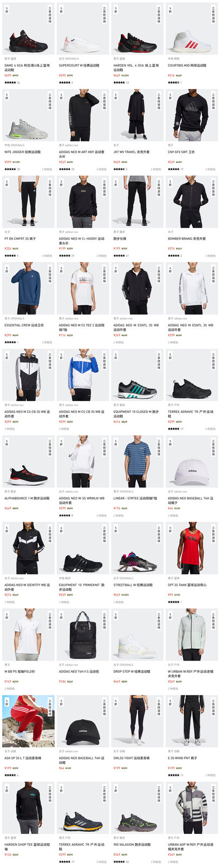
Task: Click the black ADIDAS NEO BASEBALL T4H cap
Action: (83, 722)
